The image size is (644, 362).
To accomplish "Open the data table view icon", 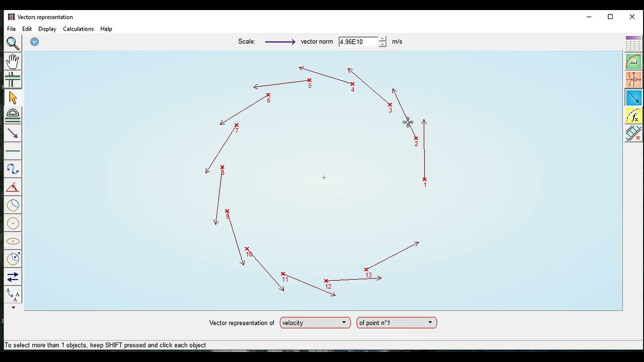I will point(633,43).
